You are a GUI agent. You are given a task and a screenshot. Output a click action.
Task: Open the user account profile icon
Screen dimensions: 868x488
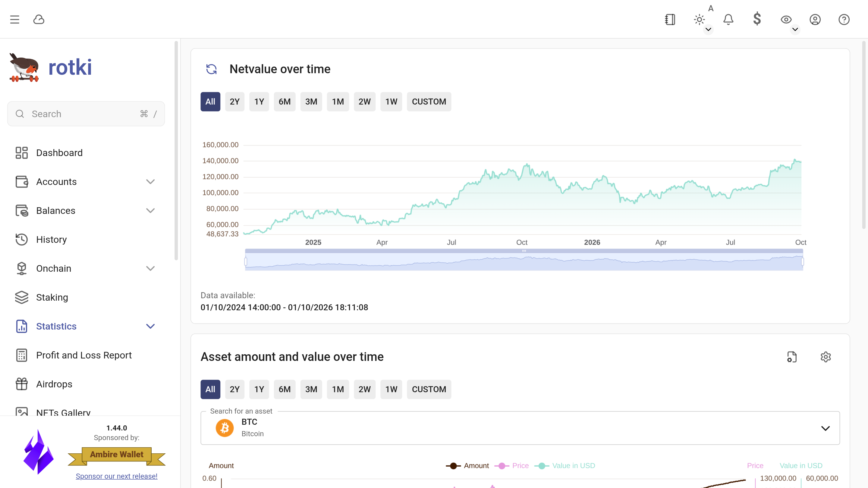[x=815, y=20]
